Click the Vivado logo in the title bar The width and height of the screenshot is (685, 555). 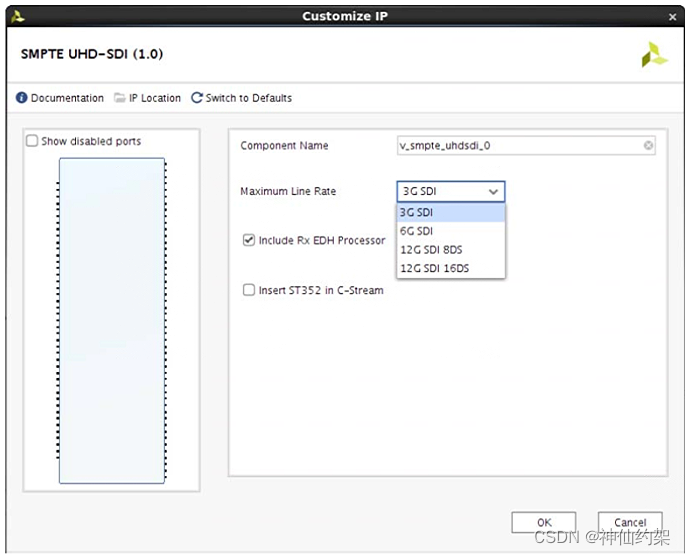(18, 17)
